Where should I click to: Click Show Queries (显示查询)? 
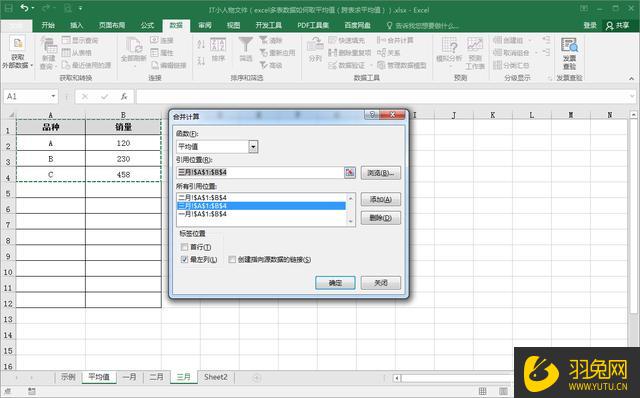pyautogui.click(x=80, y=40)
